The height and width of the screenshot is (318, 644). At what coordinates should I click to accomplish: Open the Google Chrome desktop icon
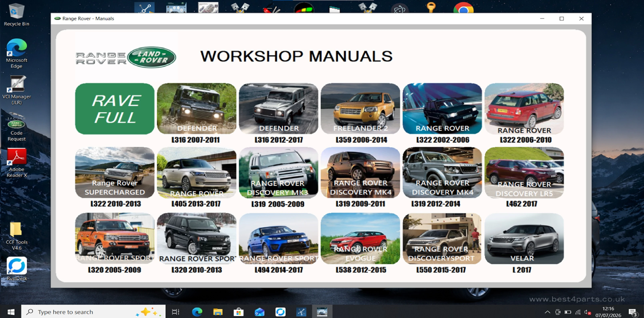point(463,8)
